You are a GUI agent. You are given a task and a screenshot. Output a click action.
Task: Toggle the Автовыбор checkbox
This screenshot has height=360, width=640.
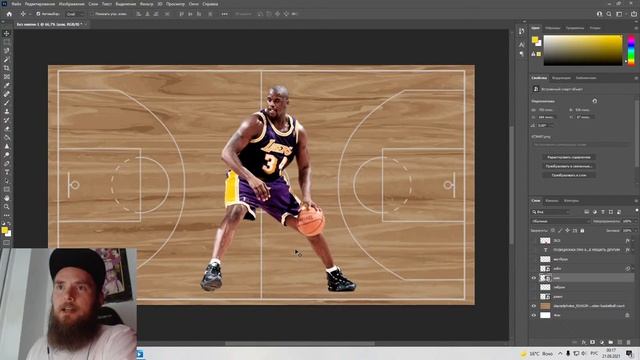(x=38, y=14)
